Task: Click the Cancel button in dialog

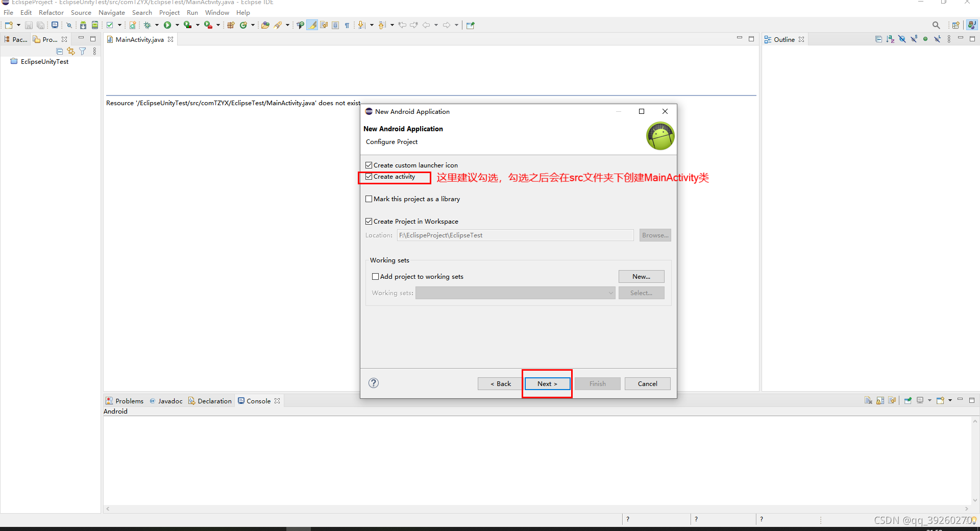Action: point(647,383)
